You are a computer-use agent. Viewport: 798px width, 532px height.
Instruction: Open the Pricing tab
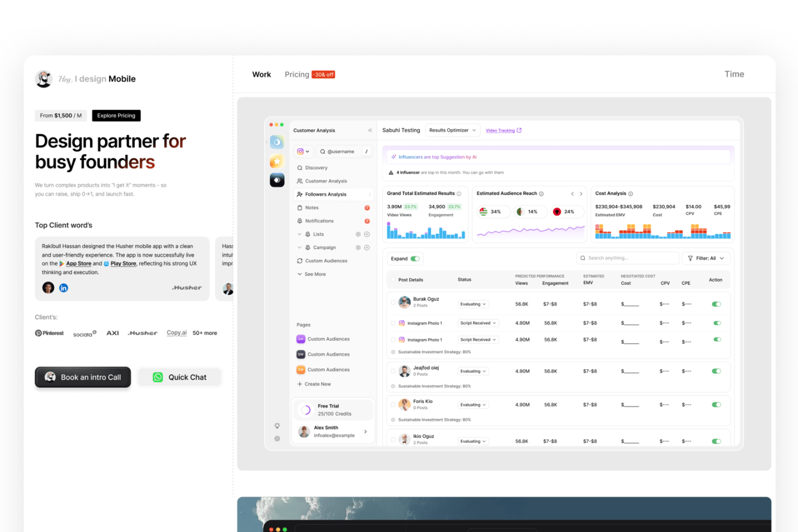click(x=297, y=74)
